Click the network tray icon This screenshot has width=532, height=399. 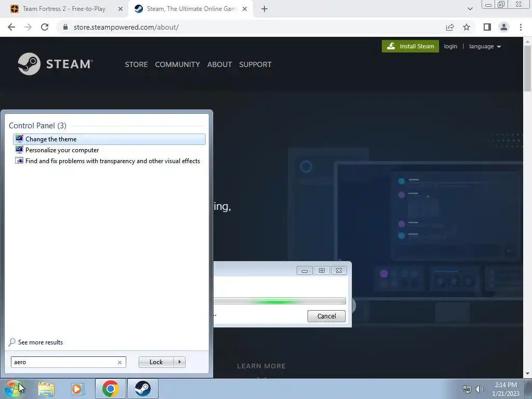(467, 389)
